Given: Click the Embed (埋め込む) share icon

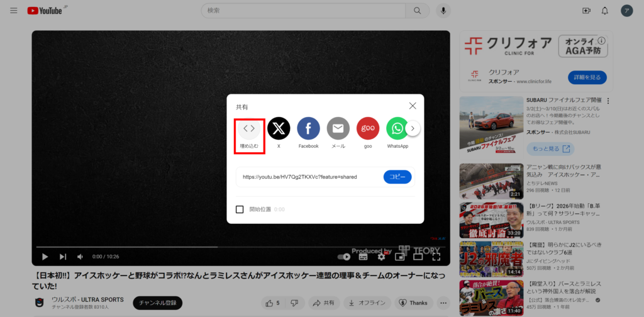Looking at the screenshot, I should tap(249, 129).
